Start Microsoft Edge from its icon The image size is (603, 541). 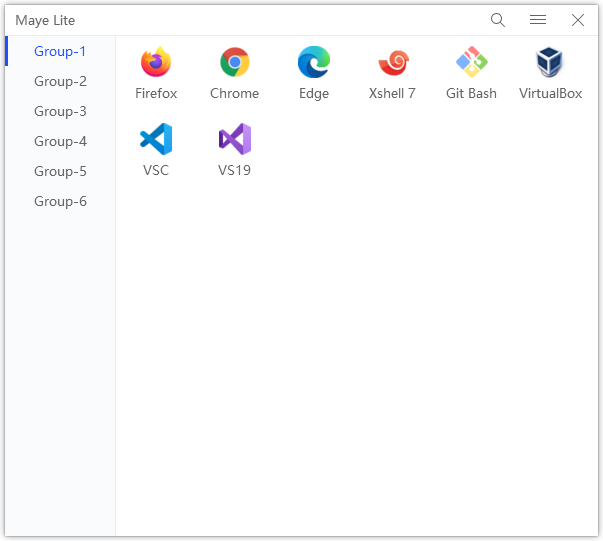(314, 62)
